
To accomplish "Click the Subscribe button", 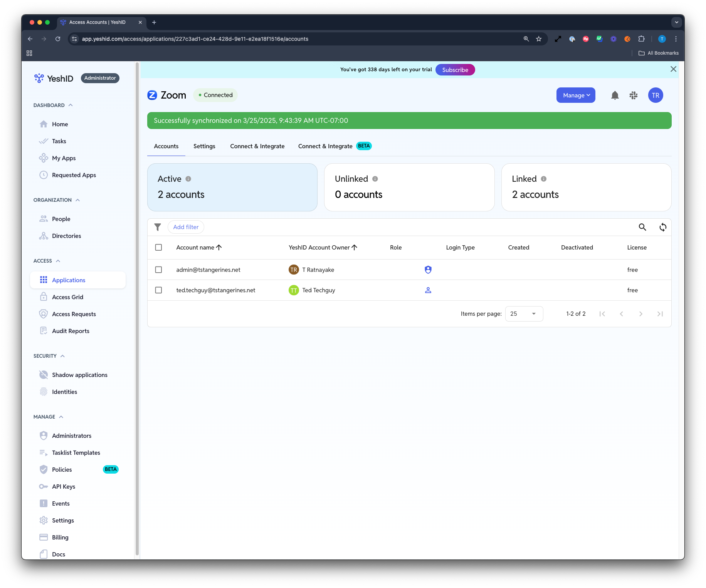I will [455, 70].
